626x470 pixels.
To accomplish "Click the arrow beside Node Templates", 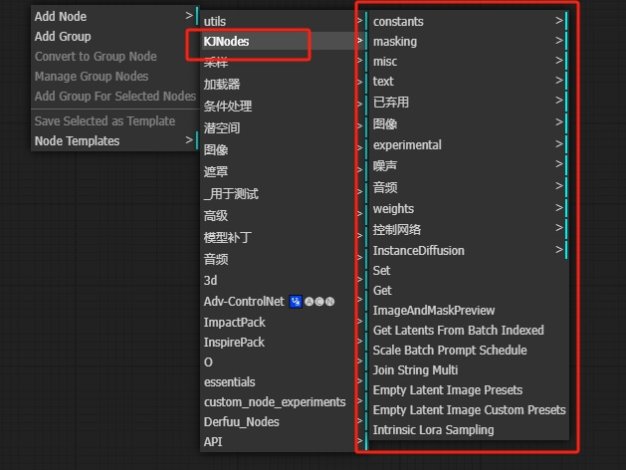I will (189, 140).
